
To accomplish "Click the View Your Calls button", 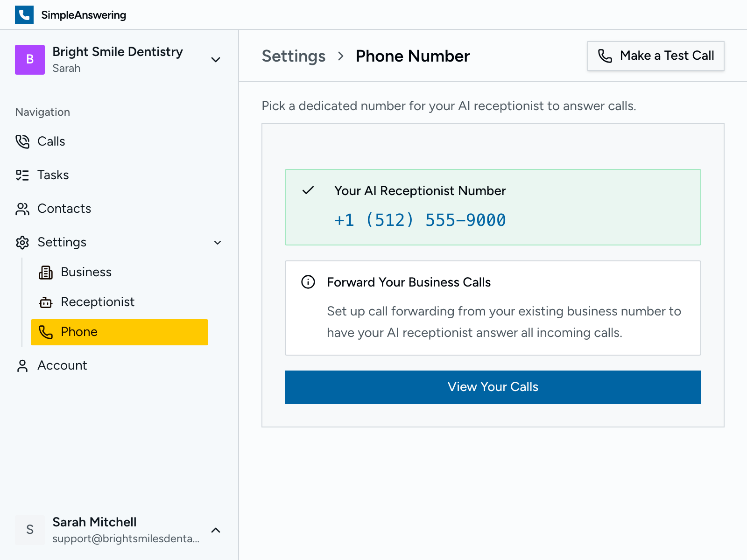I will (493, 387).
